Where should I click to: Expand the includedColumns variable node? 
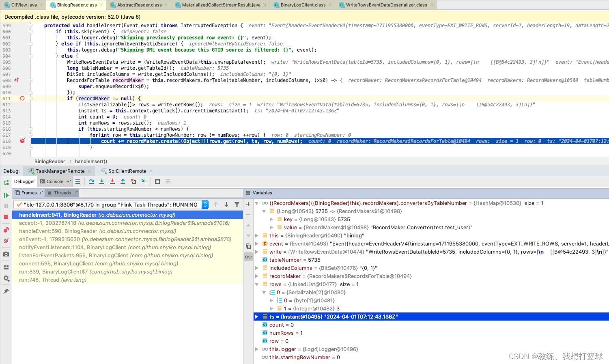click(257, 268)
